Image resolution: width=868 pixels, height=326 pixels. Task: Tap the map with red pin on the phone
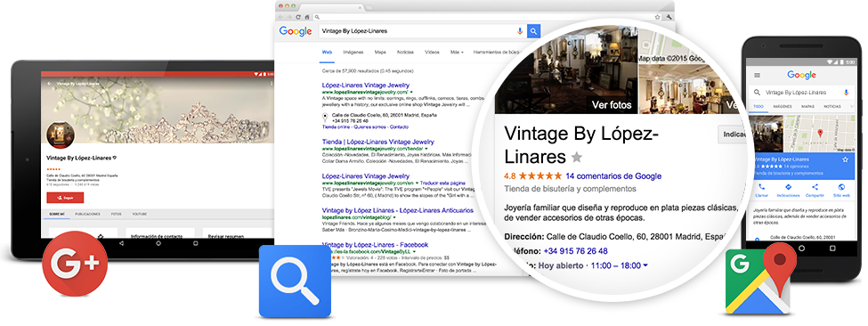[819, 134]
